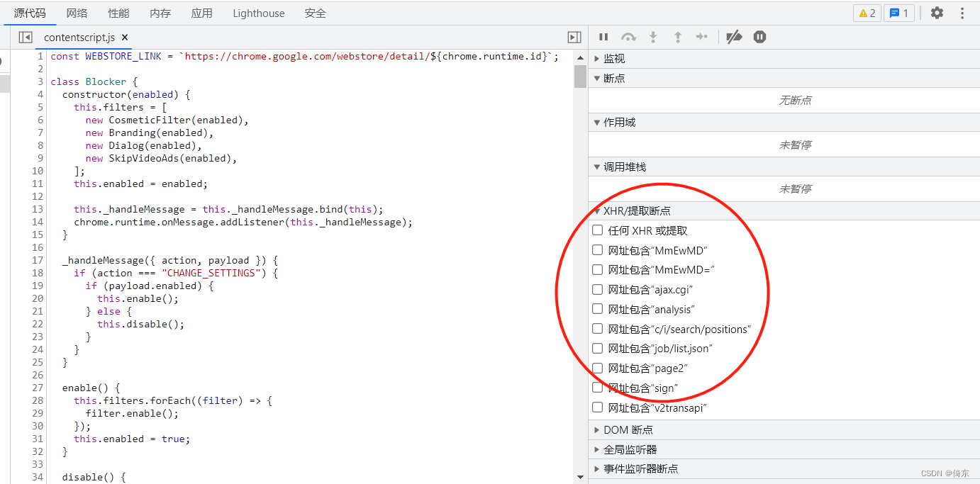Switch to the 网络 tab
This screenshot has width=980, height=484.
77,13
